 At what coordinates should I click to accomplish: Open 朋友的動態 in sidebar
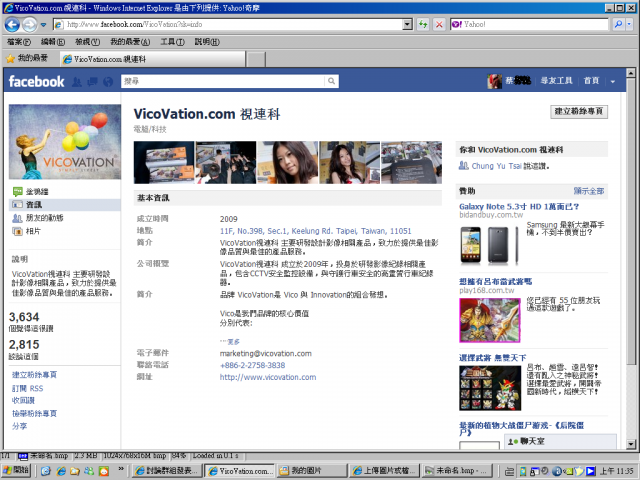coord(44,218)
